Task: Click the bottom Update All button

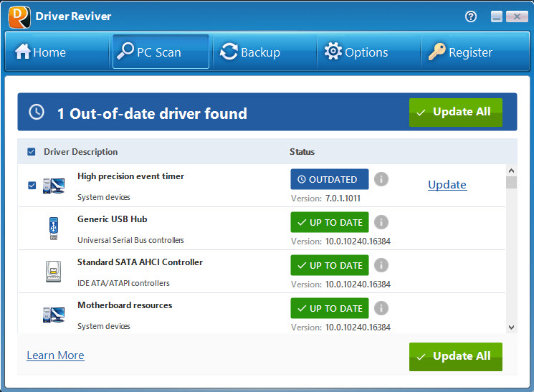Action: point(456,357)
